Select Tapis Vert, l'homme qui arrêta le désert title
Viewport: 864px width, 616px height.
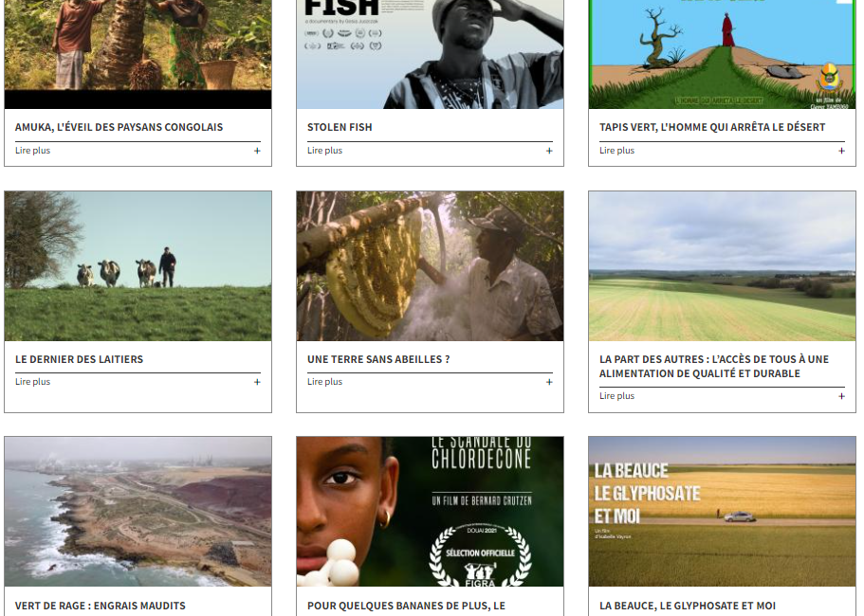click(712, 127)
